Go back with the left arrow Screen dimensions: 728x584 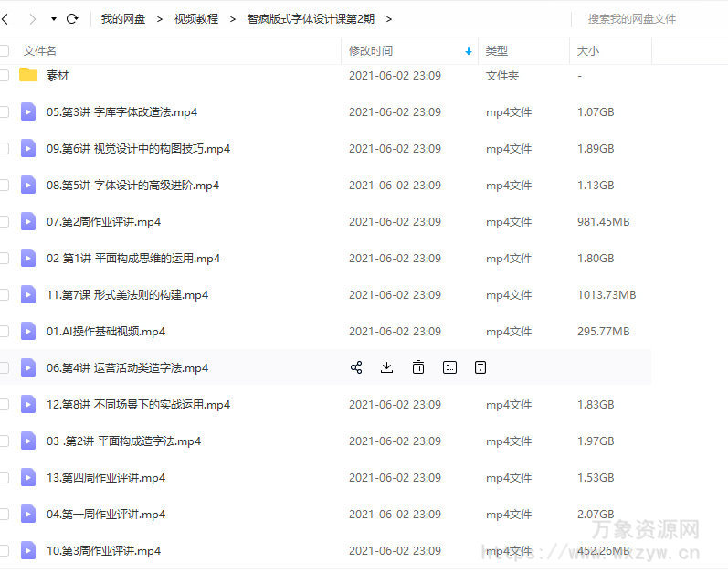5,19
